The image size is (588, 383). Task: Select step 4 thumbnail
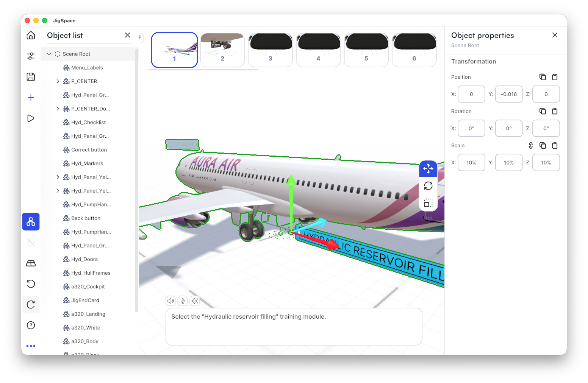[318, 50]
